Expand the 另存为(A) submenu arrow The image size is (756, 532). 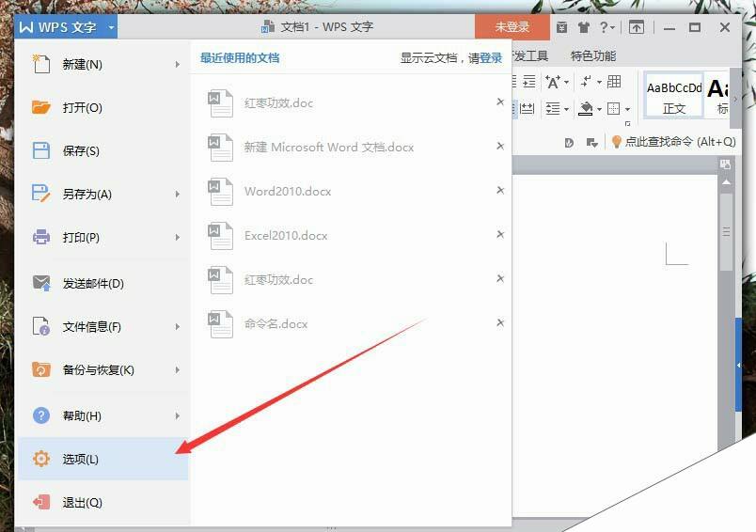tap(178, 195)
